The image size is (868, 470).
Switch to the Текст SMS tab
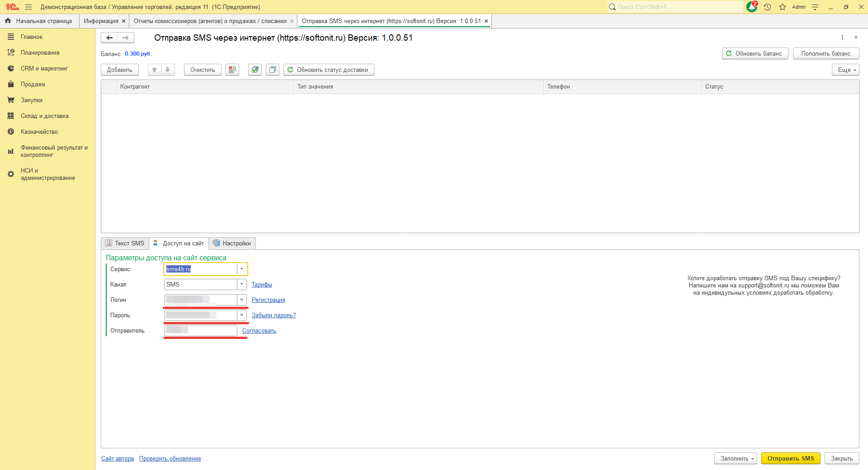(125, 243)
